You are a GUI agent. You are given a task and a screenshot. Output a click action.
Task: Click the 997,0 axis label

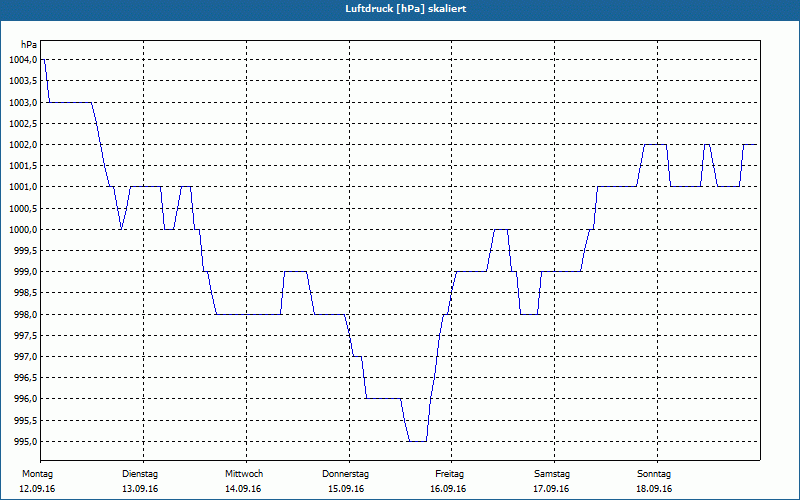(25, 356)
